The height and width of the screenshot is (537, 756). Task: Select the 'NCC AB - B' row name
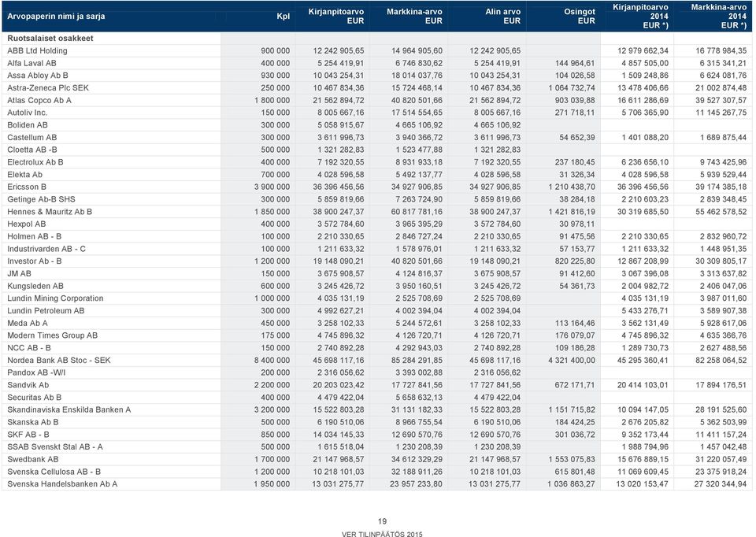point(29,347)
